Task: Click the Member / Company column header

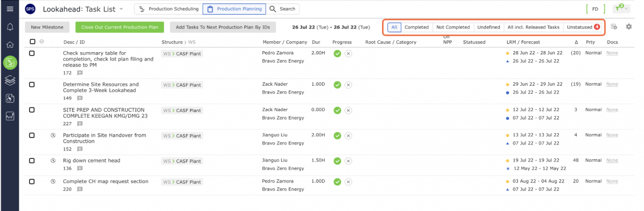Action: click(285, 42)
